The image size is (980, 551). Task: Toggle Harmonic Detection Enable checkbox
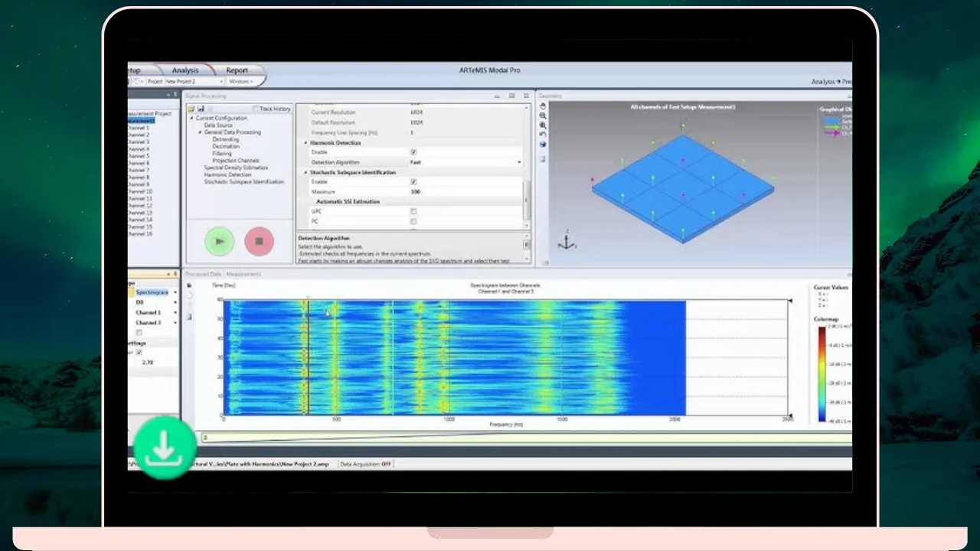point(413,152)
